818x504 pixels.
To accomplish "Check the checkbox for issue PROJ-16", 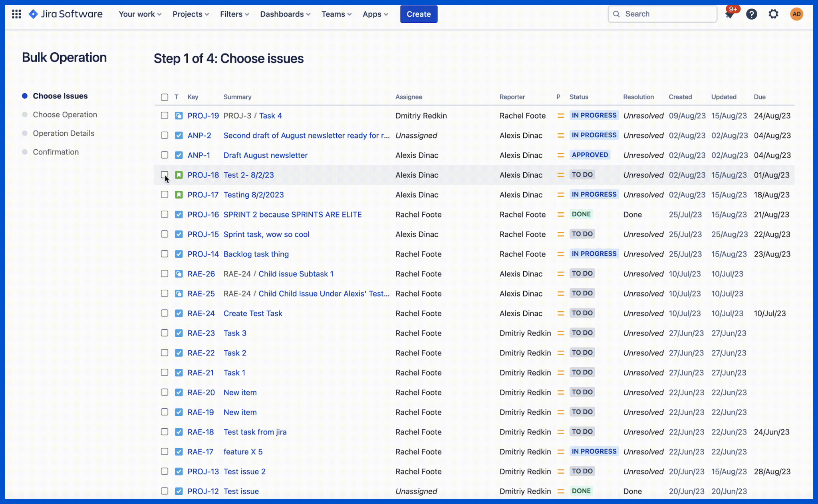I will (x=164, y=214).
